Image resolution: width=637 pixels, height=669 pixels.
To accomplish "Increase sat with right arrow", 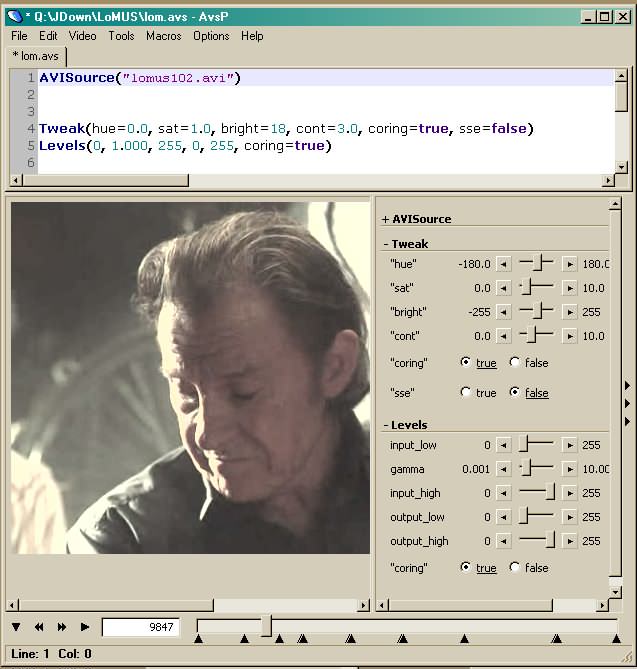I will [570, 288].
